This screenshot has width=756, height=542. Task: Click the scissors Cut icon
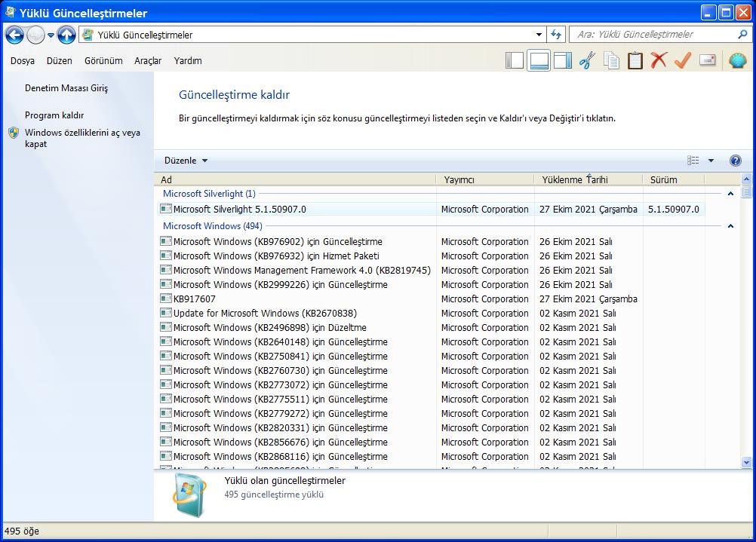587,61
